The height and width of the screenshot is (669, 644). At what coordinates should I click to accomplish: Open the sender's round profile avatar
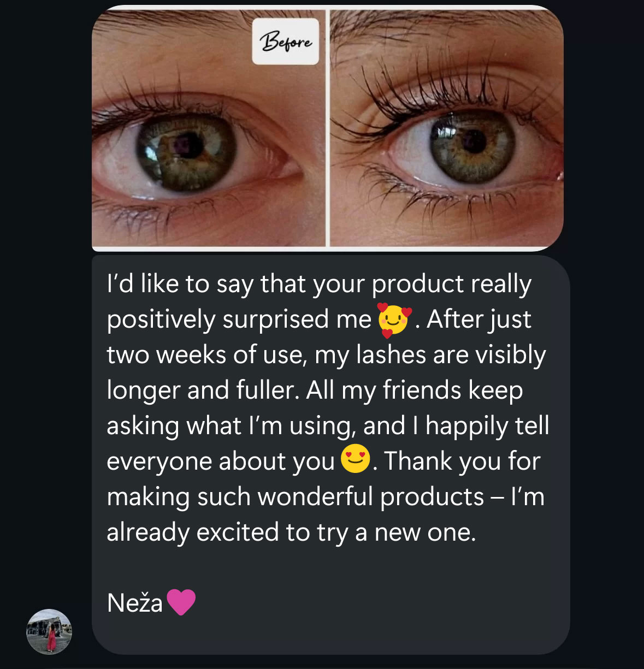pos(49,631)
